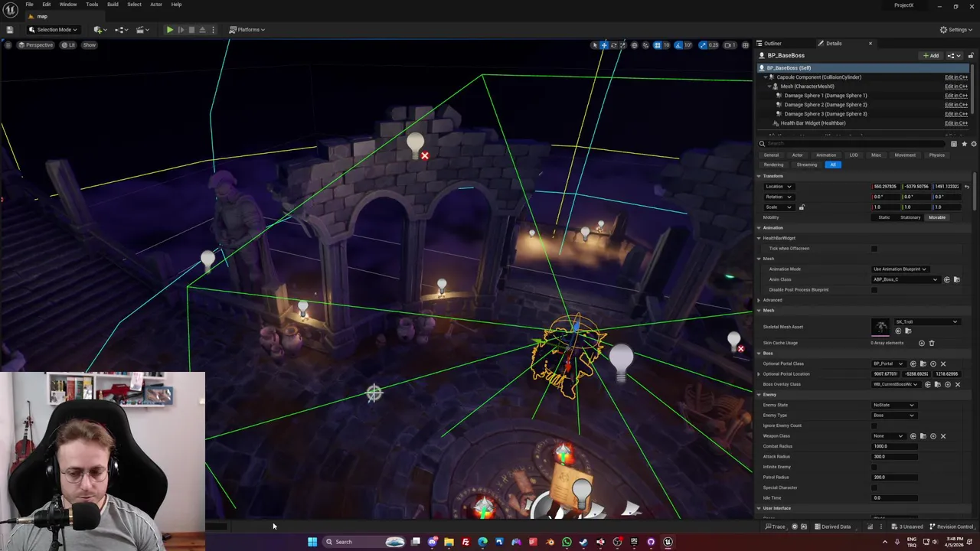Enable Ignore Enemy Count checkbox
Viewport: 980px width, 551px height.
pos(874,425)
